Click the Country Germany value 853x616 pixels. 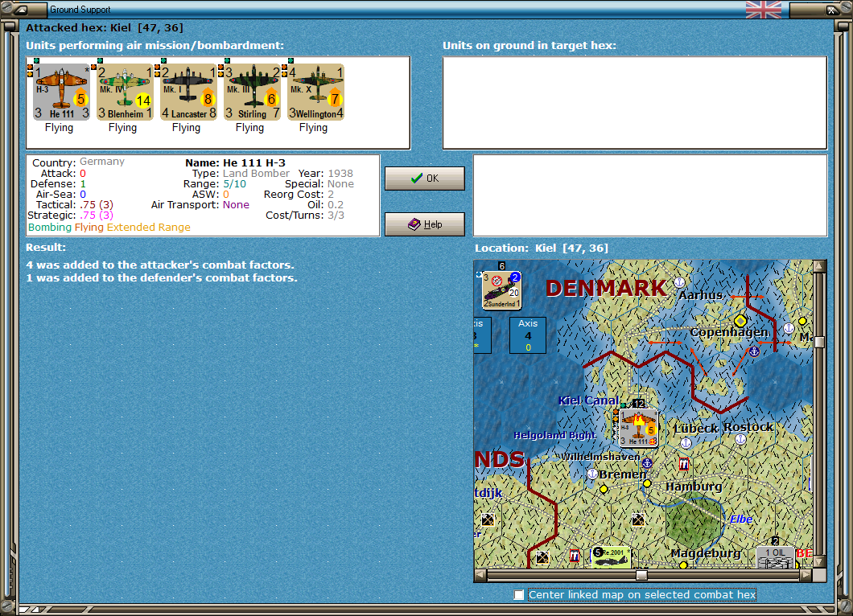pos(102,162)
